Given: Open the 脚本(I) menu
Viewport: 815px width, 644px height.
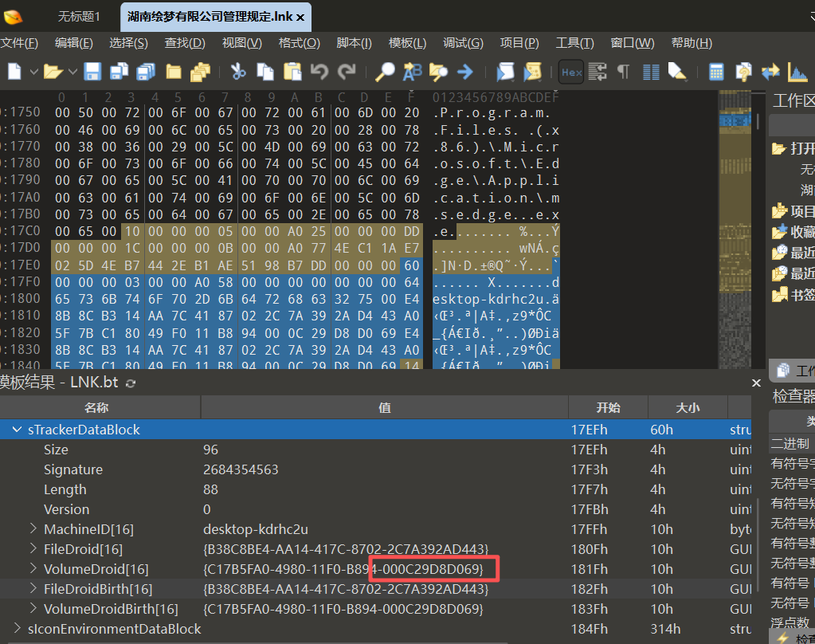Looking at the screenshot, I should [x=354, y=43].
